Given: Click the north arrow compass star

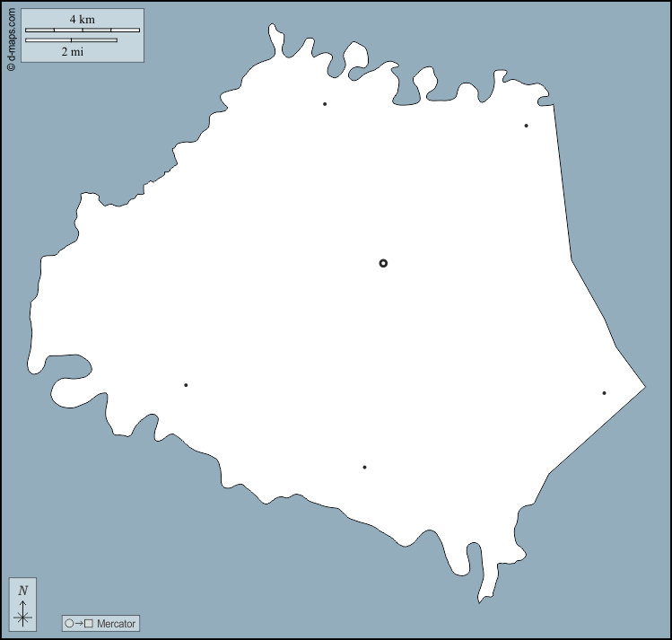Looking at the screenshot, I should point(23,616).
